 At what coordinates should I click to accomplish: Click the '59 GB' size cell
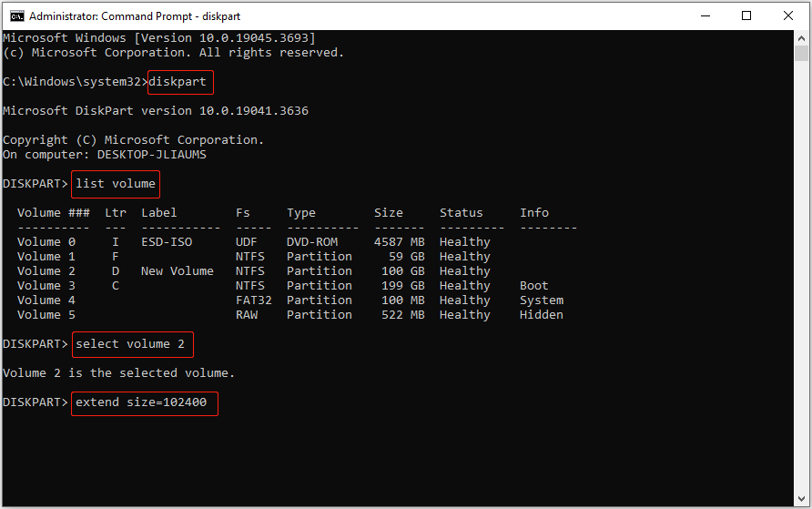click(x=407, y=256)
